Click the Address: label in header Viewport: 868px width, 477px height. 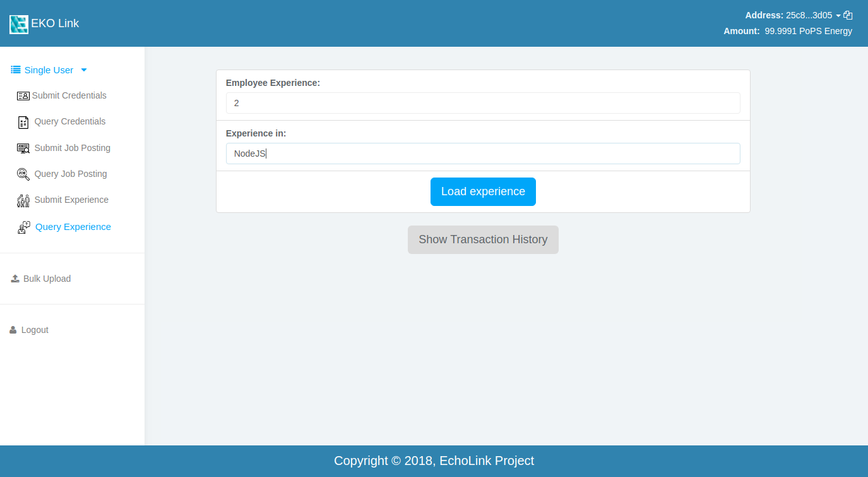(x=764, y=15)
